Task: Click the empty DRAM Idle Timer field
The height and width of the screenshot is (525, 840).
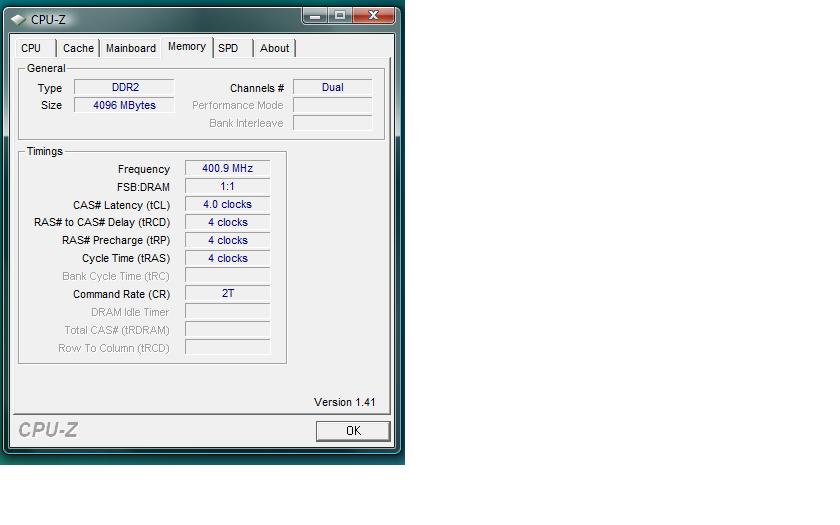Action: tap(228, 312)
